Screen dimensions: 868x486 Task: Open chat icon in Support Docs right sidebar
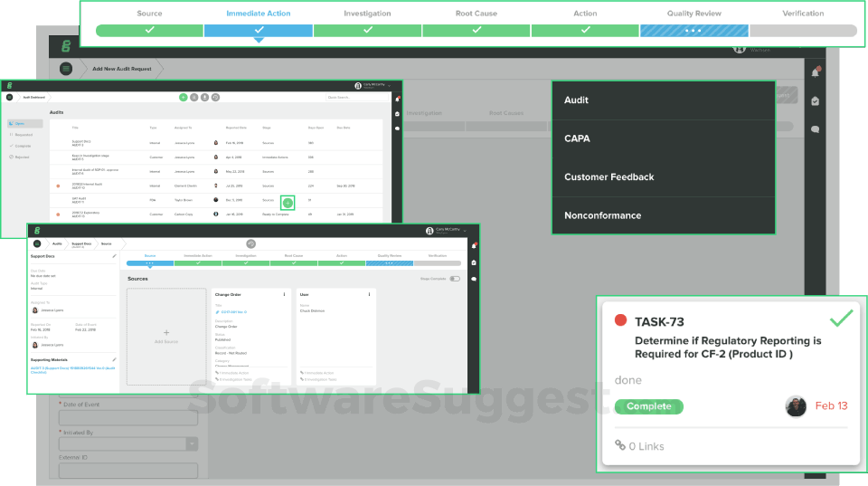pos(474,279)
